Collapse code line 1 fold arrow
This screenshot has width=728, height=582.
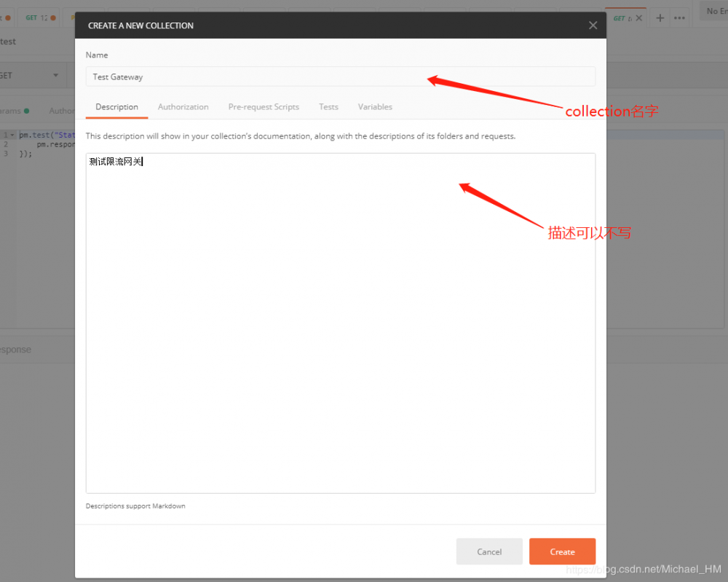point(12,135)
